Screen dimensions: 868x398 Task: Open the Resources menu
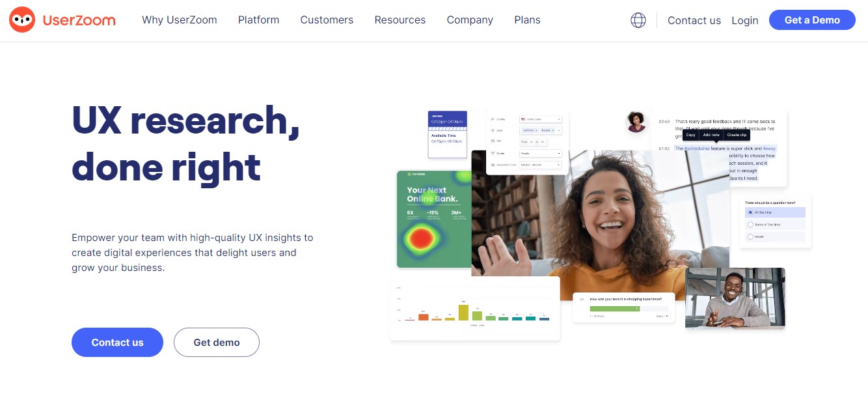pyautogui.click(x=400, y=20)
